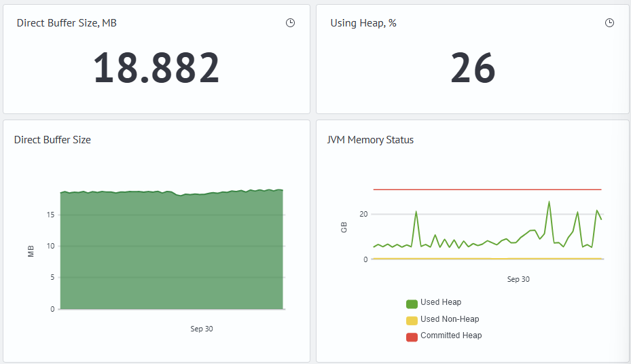The height and width of the screenshot is (364, 631).
Task: Toggle the Used Heap green legend swatch
Action: coord(412,304)
